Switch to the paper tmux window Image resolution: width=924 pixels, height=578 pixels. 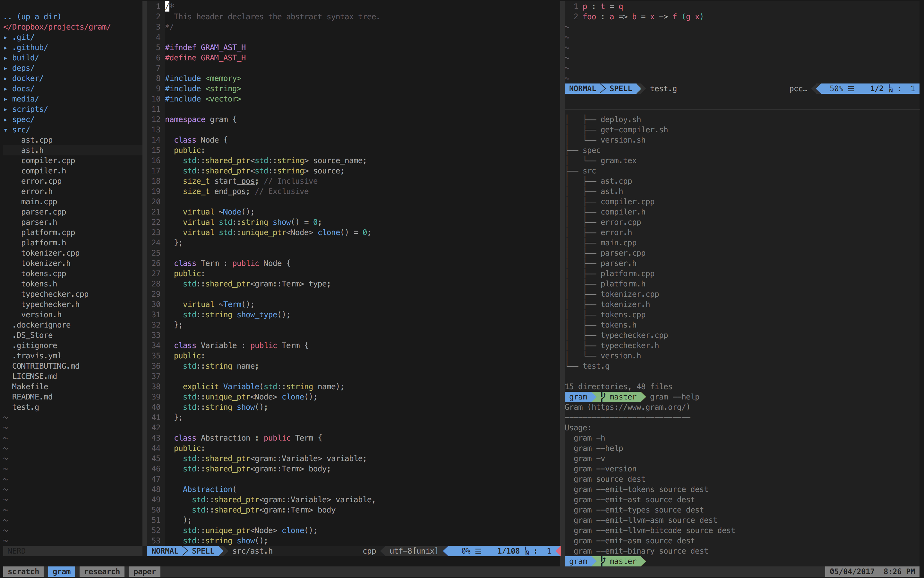point(144,572)
